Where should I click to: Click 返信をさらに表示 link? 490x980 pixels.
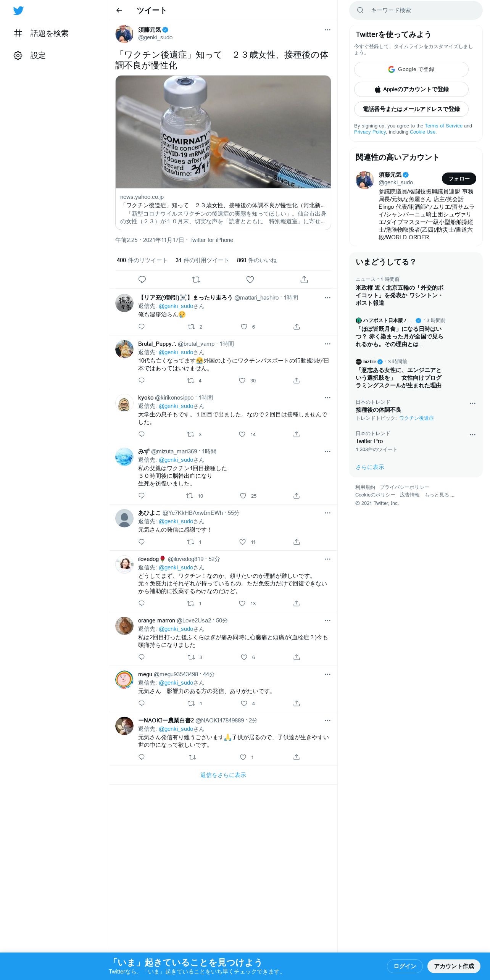[223, 775]
